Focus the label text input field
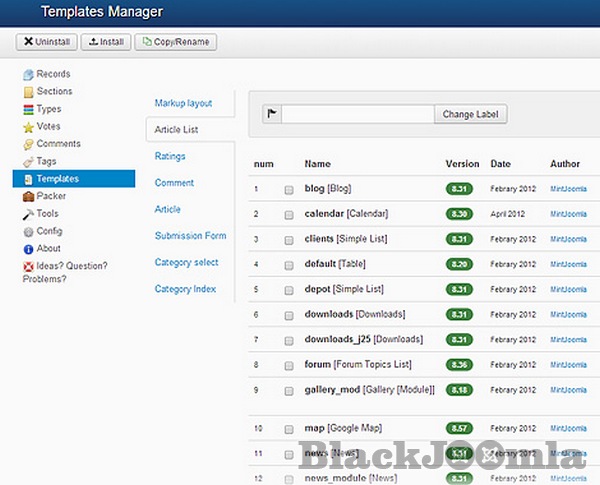The width and height of the screenshot is (600, 485). click(x=358, y=114)
